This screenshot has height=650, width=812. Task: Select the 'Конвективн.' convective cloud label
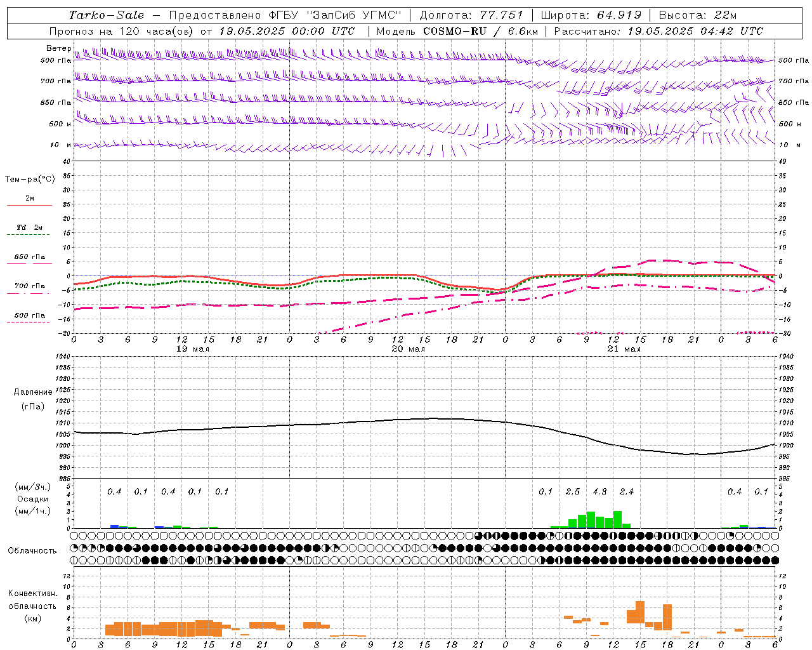[33, 594]
